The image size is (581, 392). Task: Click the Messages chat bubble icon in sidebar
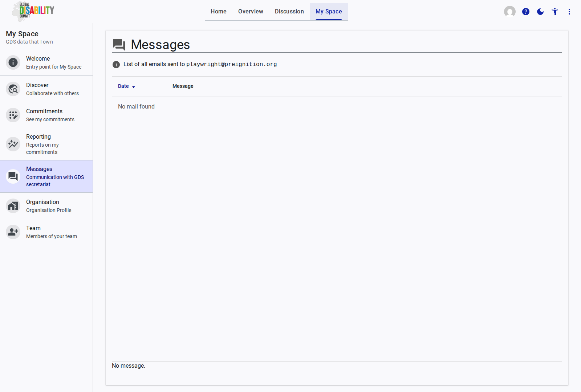click(x=13, y=176)
